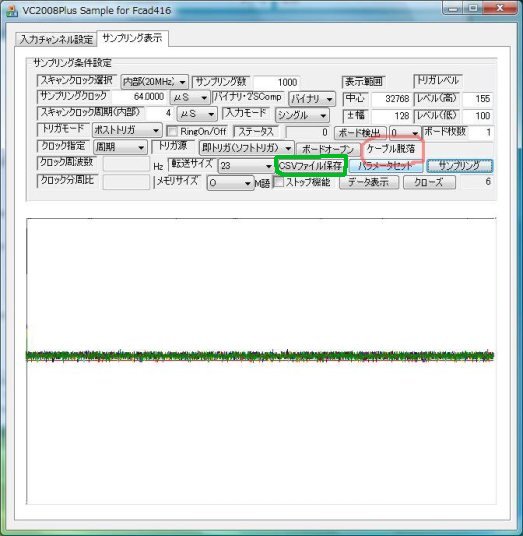This screenshot has height=536, width=523.
Task: Open the 転送サイズ dropdown showing 23
Action: pos(245,166)
